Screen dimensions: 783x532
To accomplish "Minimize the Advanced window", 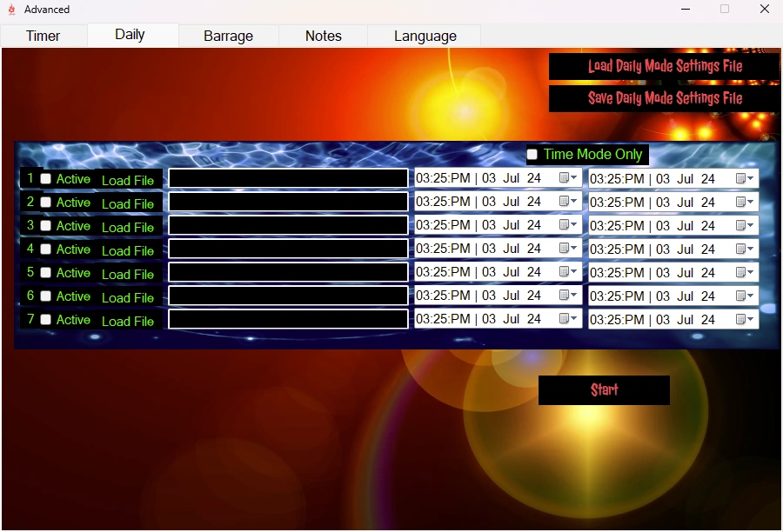I will [686, 9].
